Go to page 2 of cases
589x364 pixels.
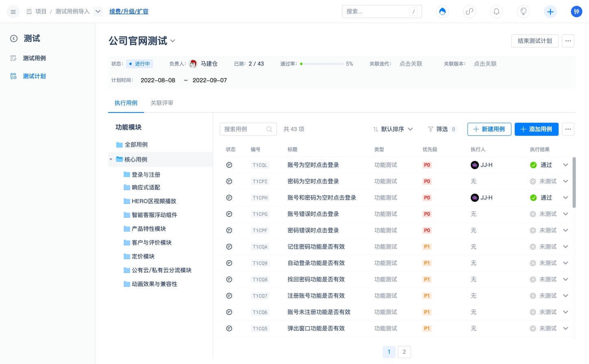coord(404,352)
